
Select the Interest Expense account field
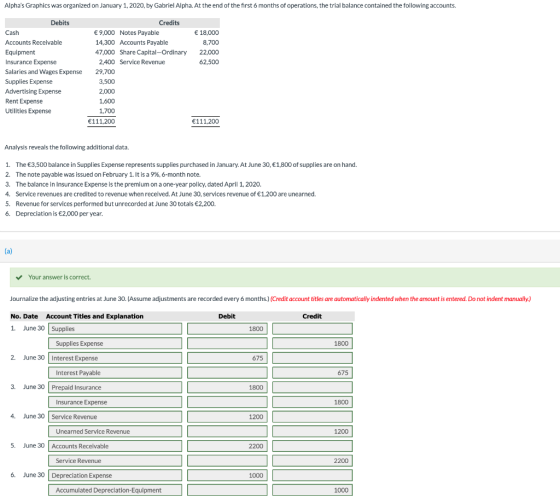tap(115, 358)
